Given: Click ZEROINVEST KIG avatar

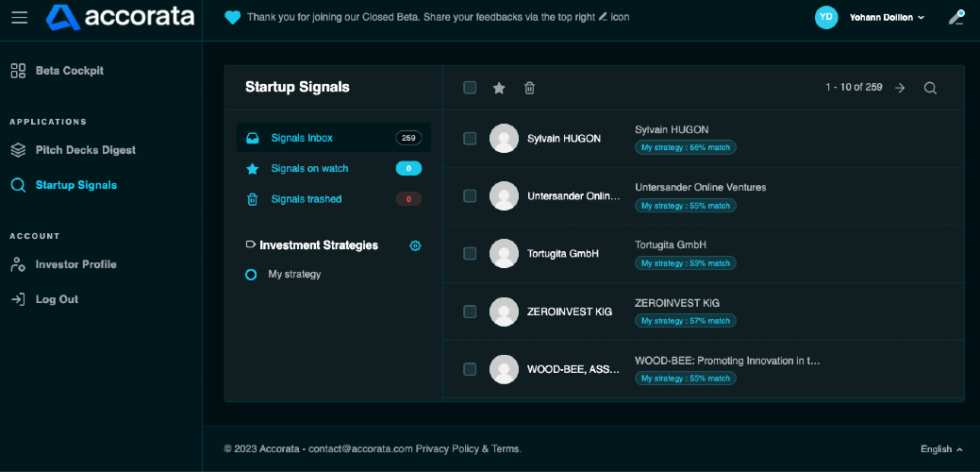Looking at the screenshot, I should click(504, 312).
